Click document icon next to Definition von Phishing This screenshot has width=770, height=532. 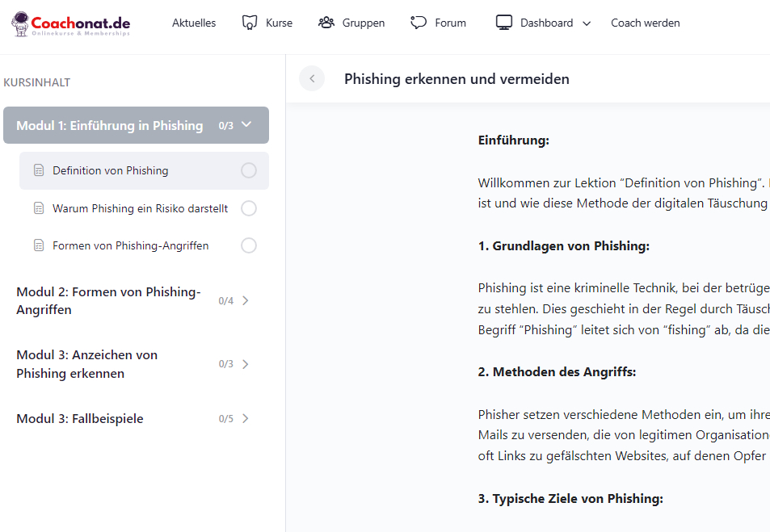38,170
